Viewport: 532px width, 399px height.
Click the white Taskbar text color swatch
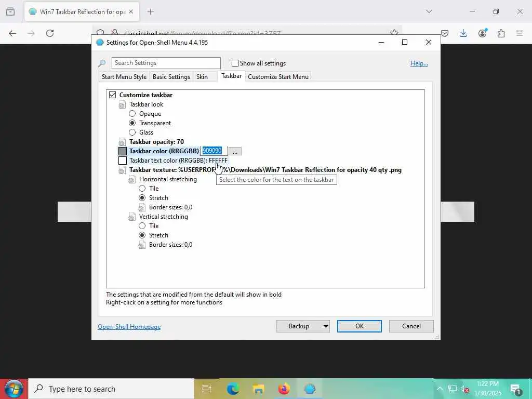123,161
